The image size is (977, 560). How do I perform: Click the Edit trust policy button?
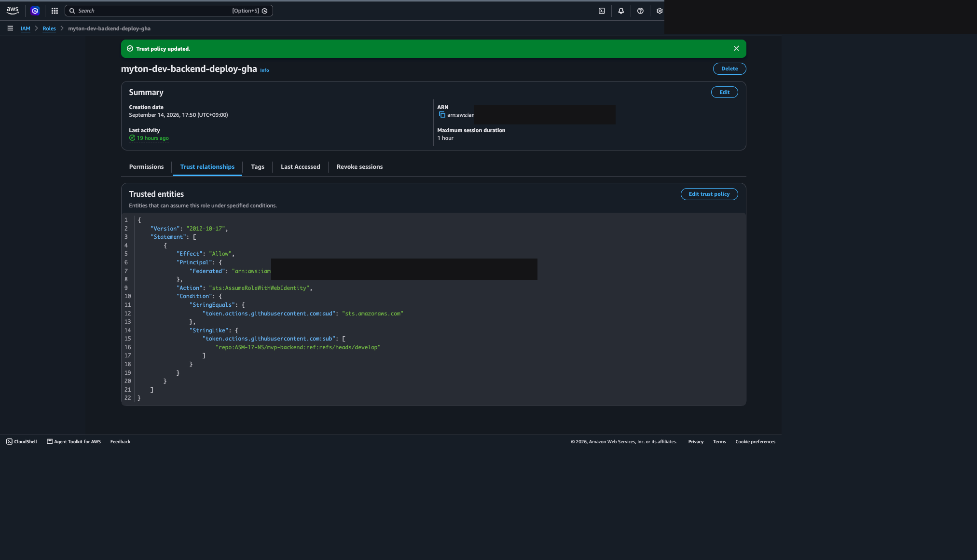pyautogui.click(x=709, y=194)
